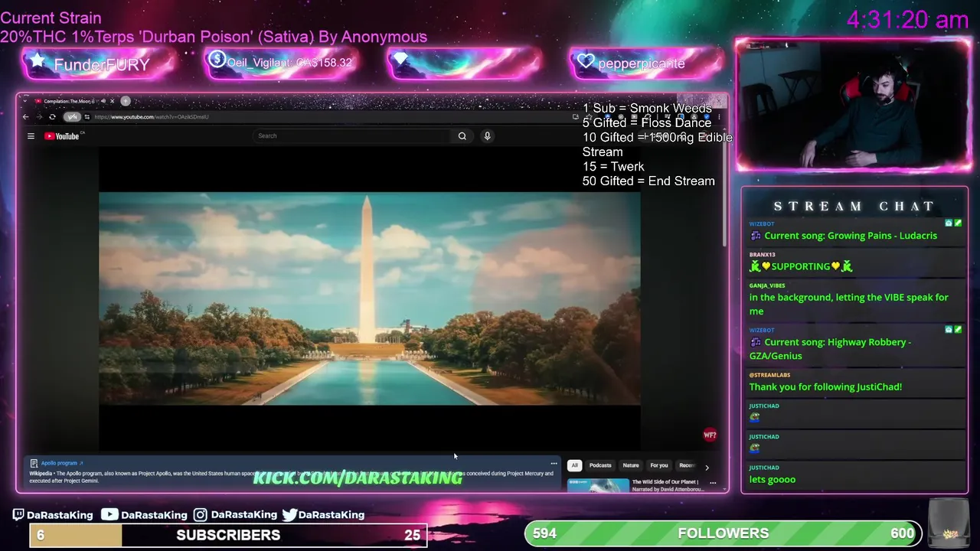Click the YouTube search magnifier button
This screenshot has width=980, height=551.
(462, 136)
